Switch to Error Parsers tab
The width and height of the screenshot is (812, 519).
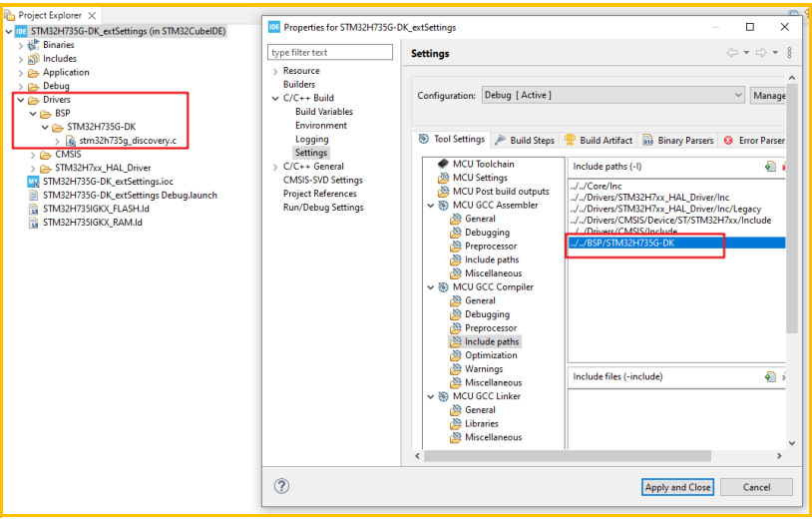coord(754,141)
